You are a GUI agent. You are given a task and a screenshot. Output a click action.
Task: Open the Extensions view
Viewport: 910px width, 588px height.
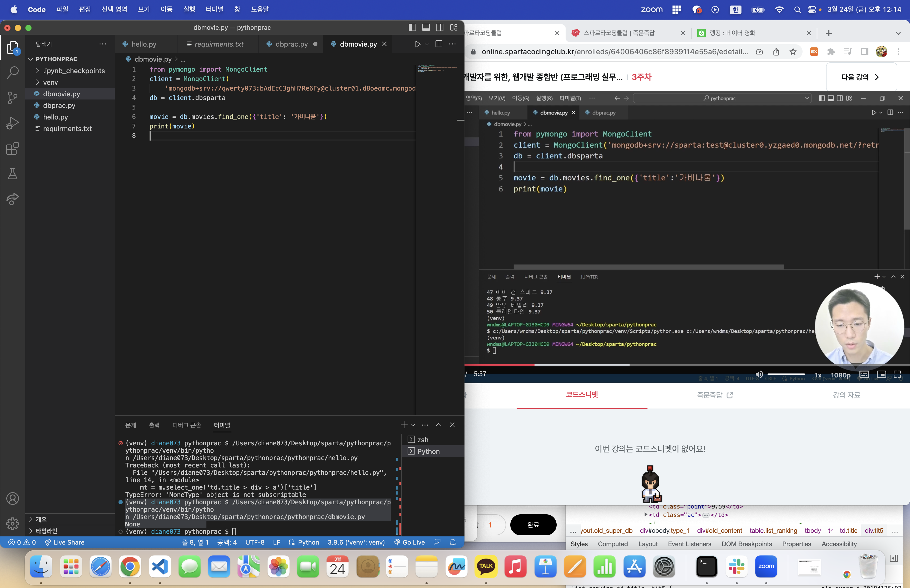click(x=13, y=148)
